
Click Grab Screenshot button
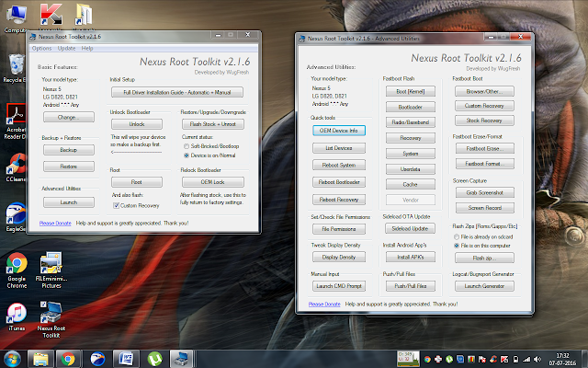click(485, 192)
